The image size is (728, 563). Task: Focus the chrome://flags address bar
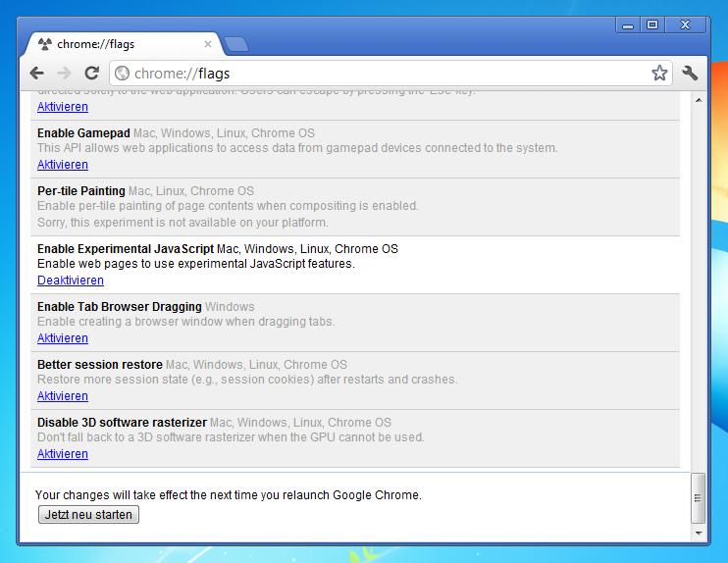[x=390, y=74]
